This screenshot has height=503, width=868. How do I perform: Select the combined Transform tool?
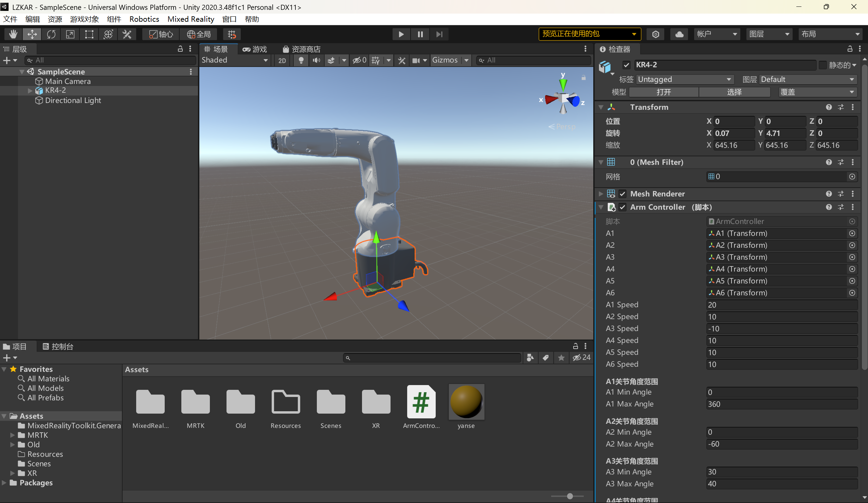[x=108, y=34]
